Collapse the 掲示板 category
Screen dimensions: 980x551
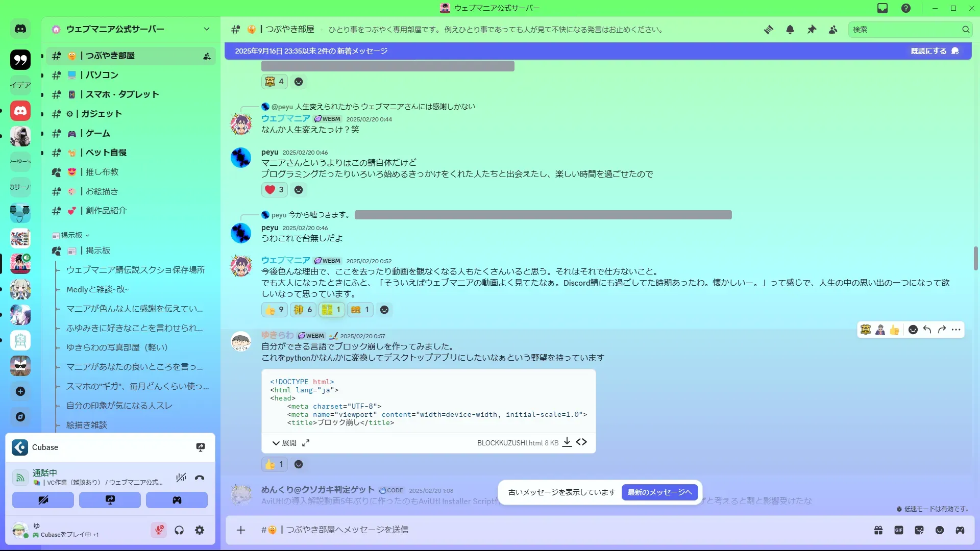(x=71, y=235)
